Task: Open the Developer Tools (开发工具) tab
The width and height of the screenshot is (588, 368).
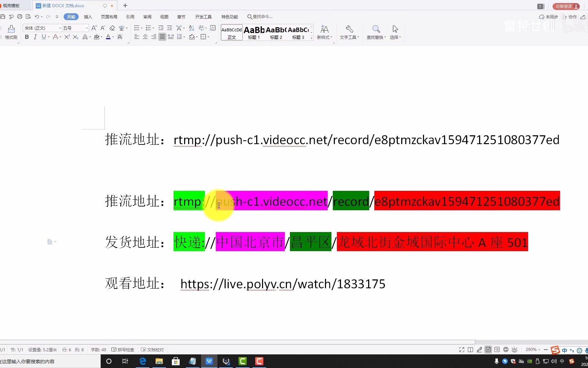Action: coord(203,17)
